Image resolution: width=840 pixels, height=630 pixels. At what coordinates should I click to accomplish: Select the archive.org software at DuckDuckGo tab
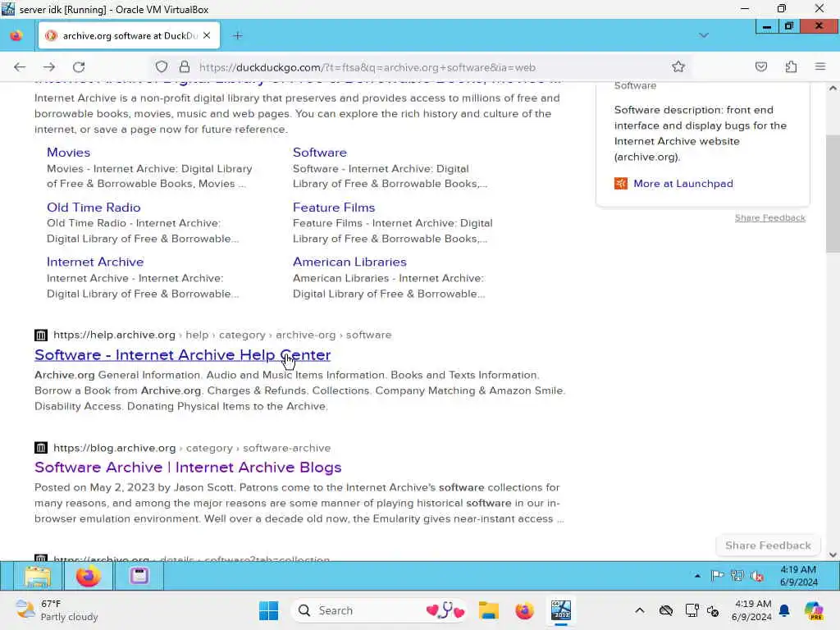(129, 35)
